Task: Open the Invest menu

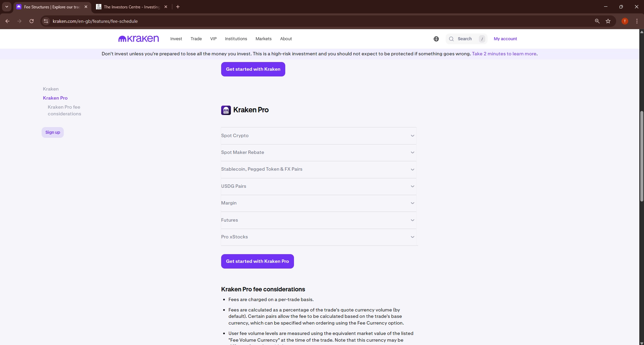Action: point(176,39)
